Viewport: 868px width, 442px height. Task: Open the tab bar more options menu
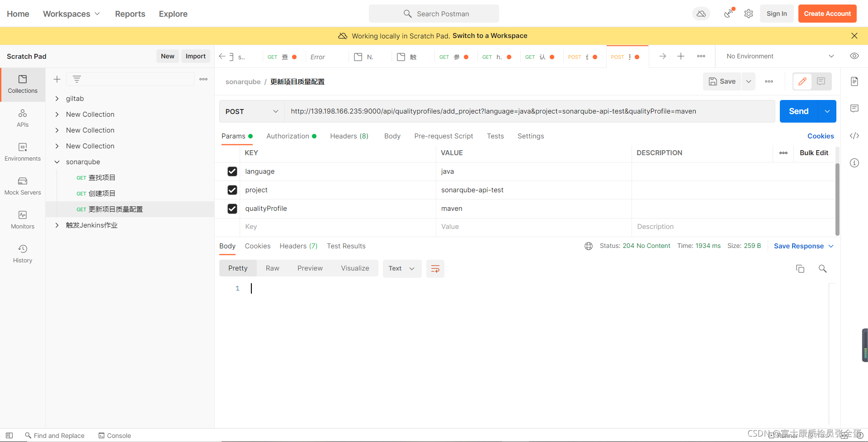(x=701, y=56)
